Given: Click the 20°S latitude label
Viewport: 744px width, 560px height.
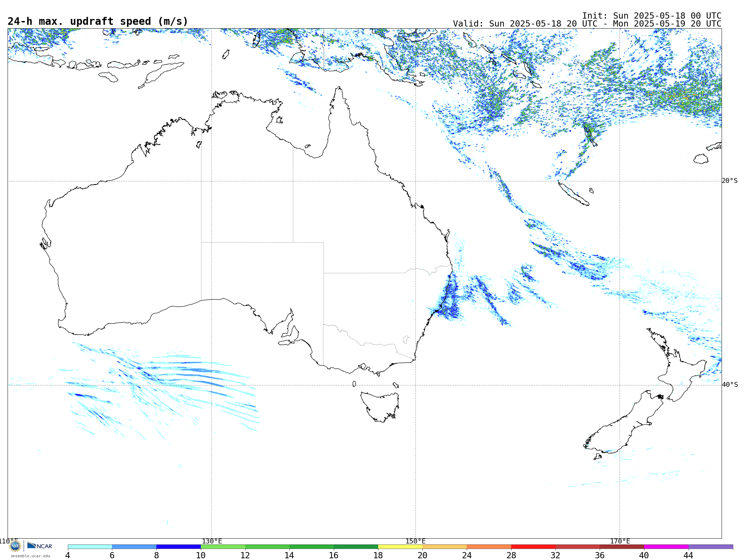Looking at the screenshot, I should tap(730, 181).
